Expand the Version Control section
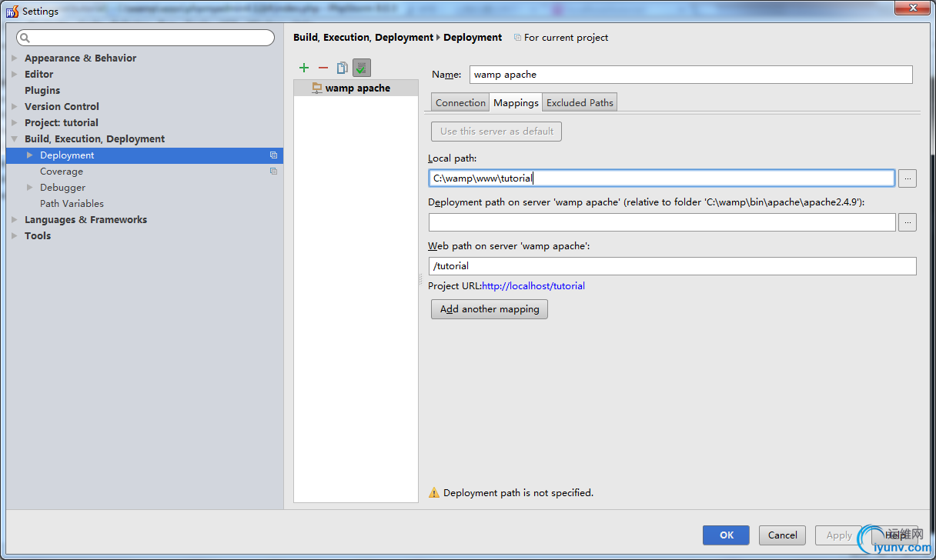Viewport: 936px width, 560px height. pyautogui.click(x=15, y=107)
